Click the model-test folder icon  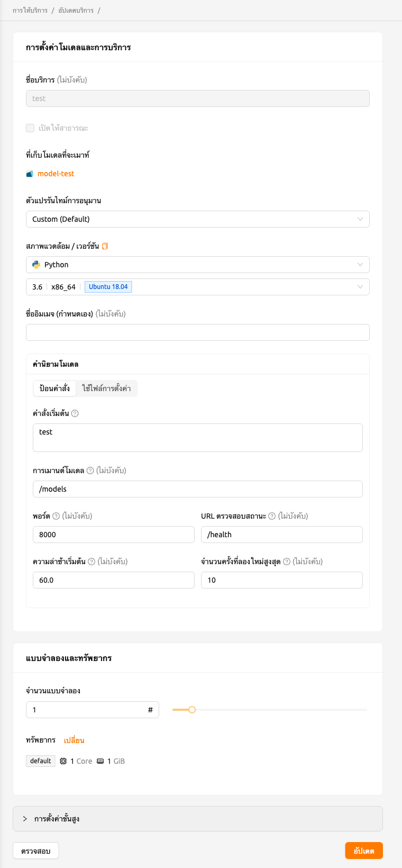pyautogui.click(x=30, y=174)
